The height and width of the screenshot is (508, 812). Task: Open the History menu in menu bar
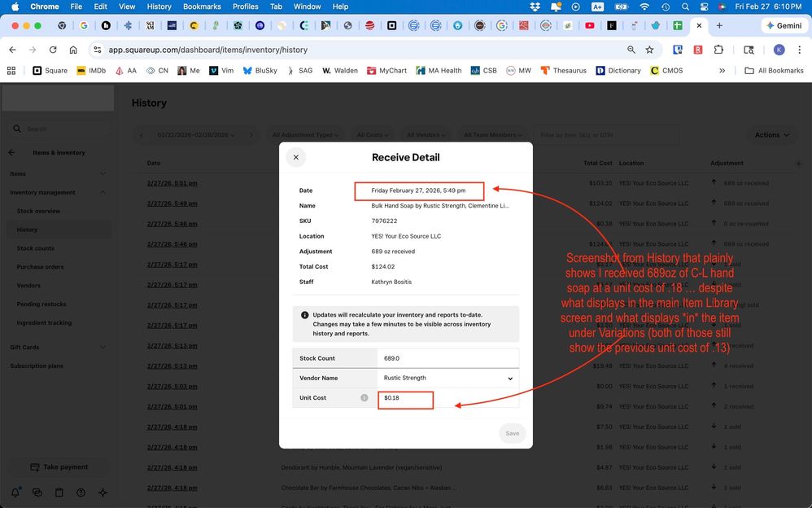159,7
